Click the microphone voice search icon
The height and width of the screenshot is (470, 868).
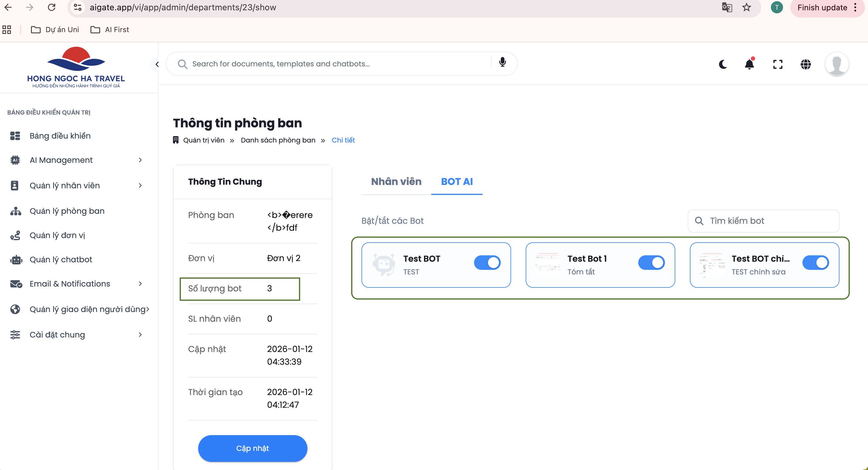click(502, 63)
